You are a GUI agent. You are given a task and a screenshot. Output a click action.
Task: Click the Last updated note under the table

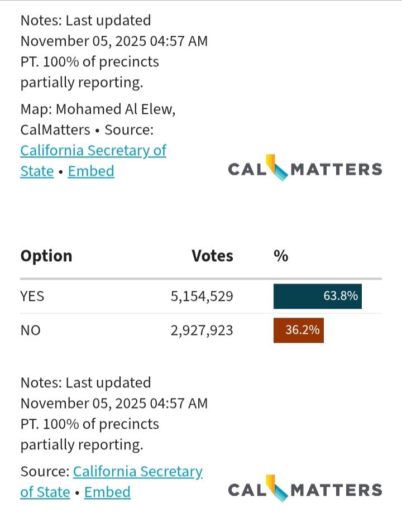pos(114,413)
